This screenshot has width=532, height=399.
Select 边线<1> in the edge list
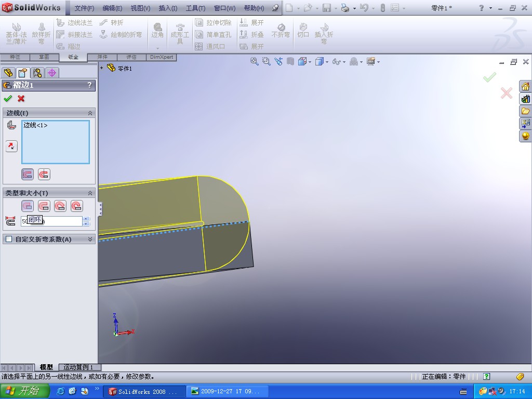coord(36,125)
